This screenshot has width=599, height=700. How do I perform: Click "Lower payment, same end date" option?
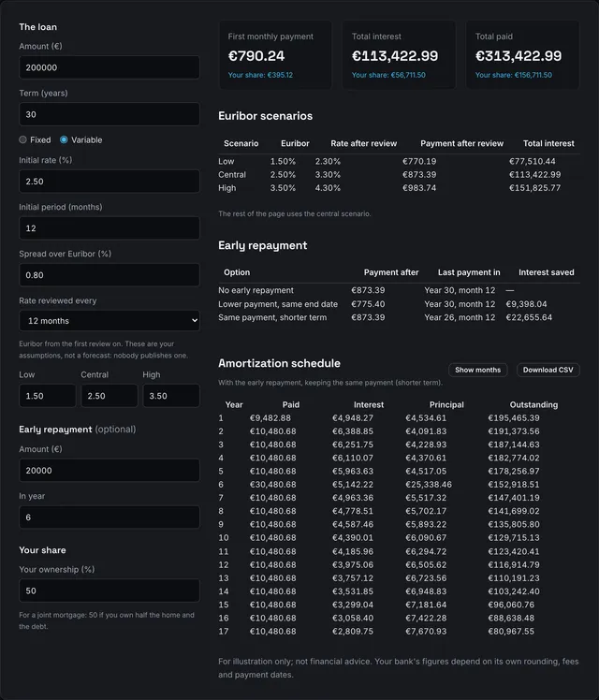278,304
